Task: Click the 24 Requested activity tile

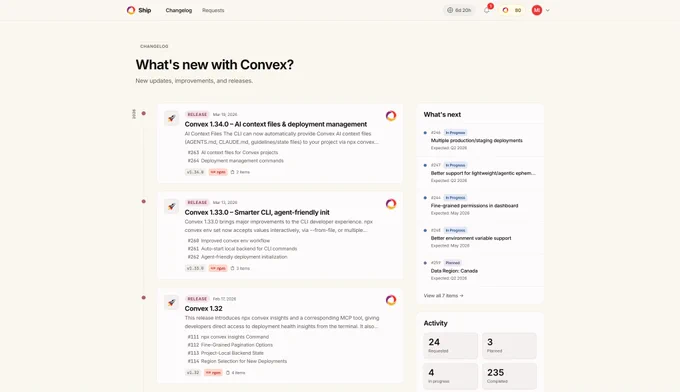Action: click(x=451, y=346)
